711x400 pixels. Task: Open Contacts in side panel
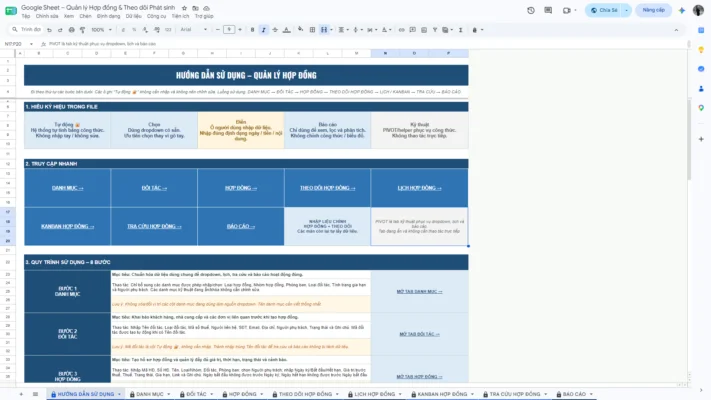click(x=701, y=88)
